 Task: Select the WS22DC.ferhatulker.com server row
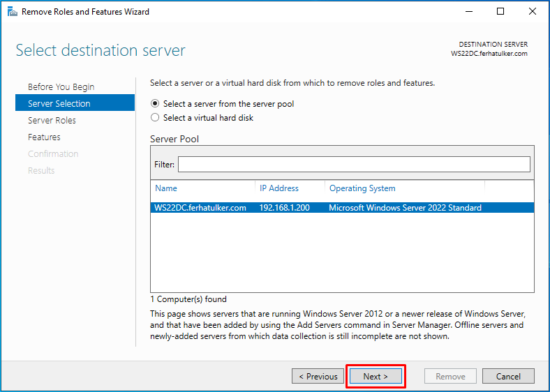pyautogui.click(x=342, y=208)
